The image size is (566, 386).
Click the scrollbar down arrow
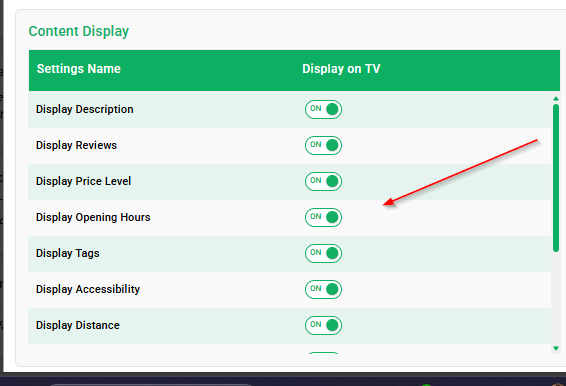click(556, 348)
